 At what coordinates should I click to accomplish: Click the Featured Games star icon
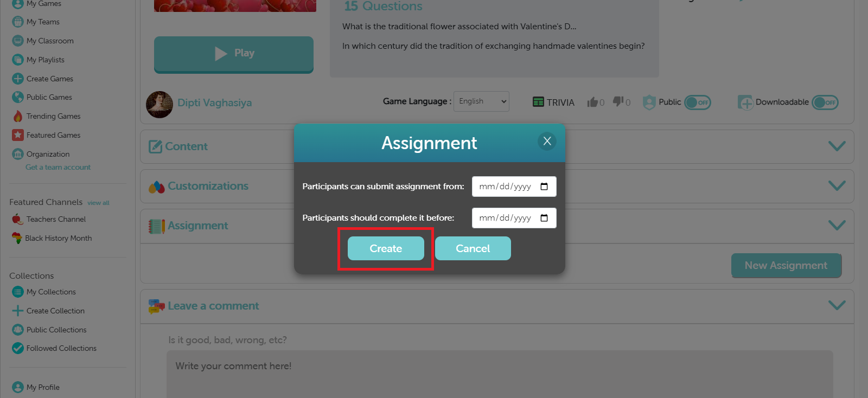point(18,135)
